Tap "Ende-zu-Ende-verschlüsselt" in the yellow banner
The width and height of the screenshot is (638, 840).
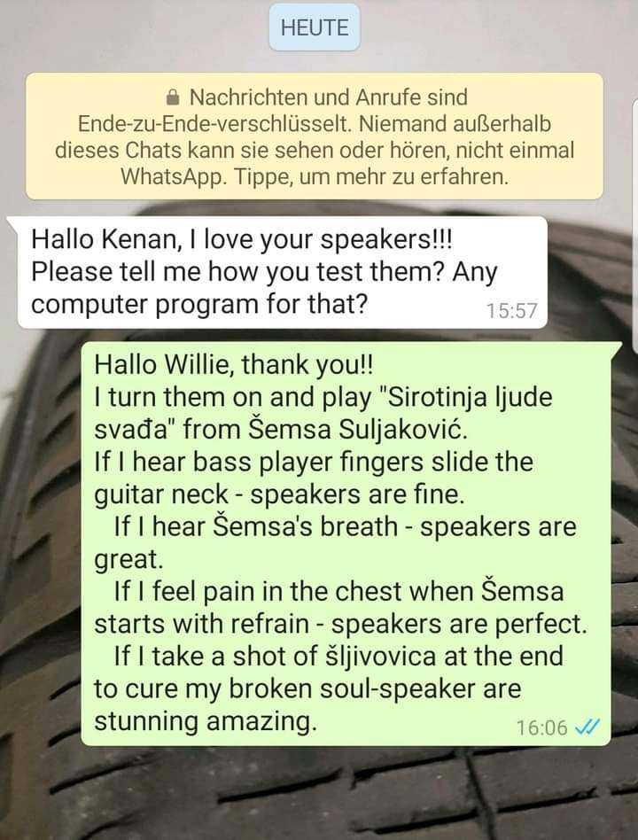pyautogui.click(x=214, y=124)
